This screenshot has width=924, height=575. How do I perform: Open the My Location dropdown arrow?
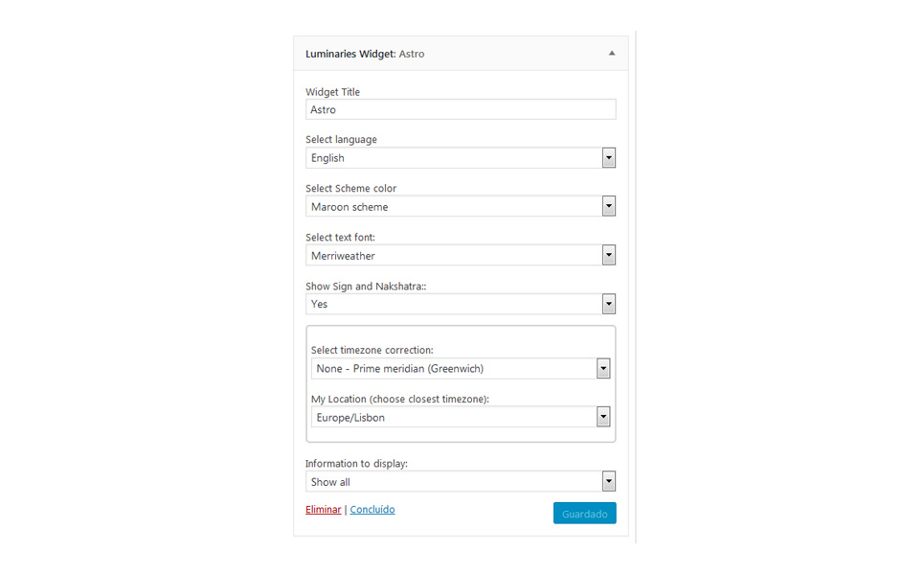(603, 417)
